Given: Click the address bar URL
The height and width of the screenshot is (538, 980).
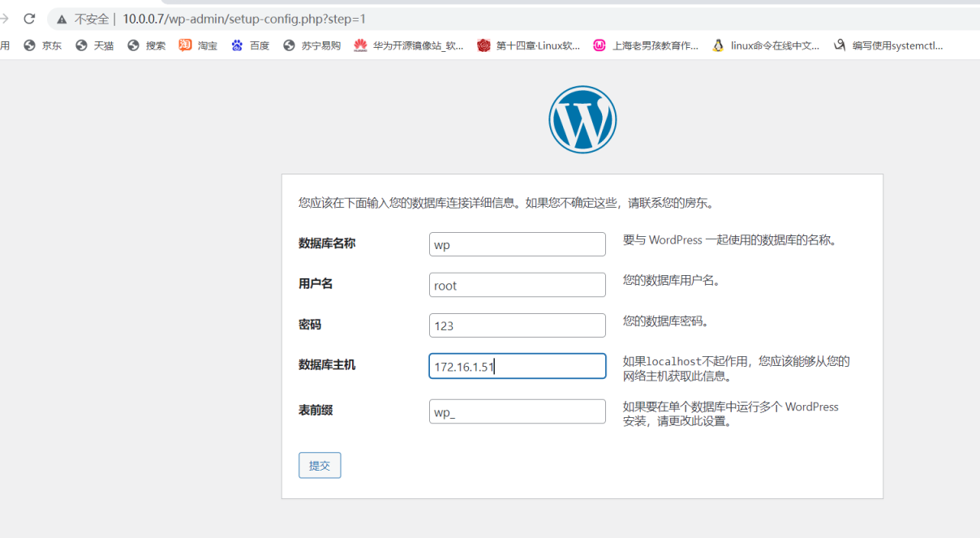Looking at the screenshot, I should (x=244, y=19).
